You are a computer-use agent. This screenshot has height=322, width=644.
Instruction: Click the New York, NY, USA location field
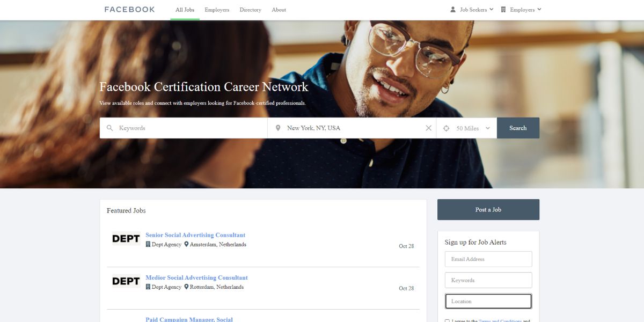point(352,128)
